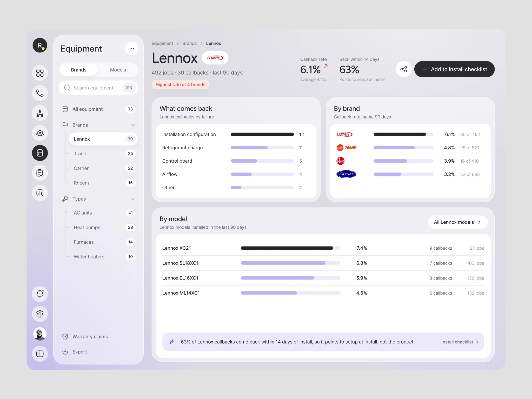Click the Warranty claims shield icon
This screenshot has width=532, height=399.
click(65, 336)
